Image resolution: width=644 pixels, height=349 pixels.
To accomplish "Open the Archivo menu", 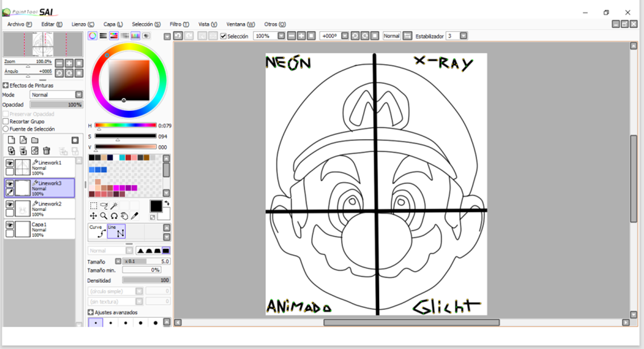I will (20, 24).
